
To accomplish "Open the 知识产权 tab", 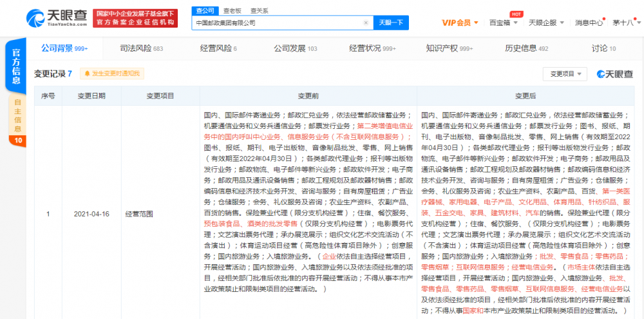I will pos(450,48).
